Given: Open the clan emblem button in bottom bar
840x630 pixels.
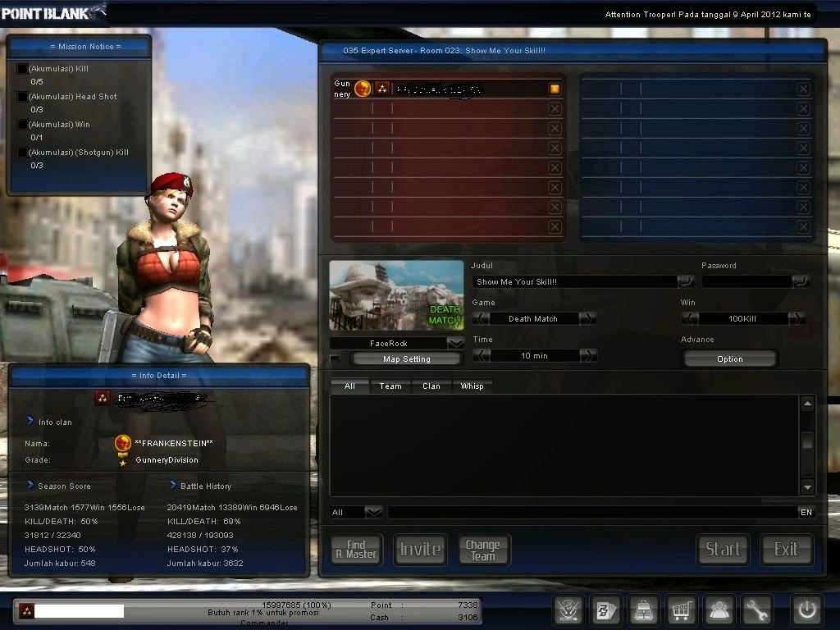Looking at the screenshot, I should tap(568, 609).
